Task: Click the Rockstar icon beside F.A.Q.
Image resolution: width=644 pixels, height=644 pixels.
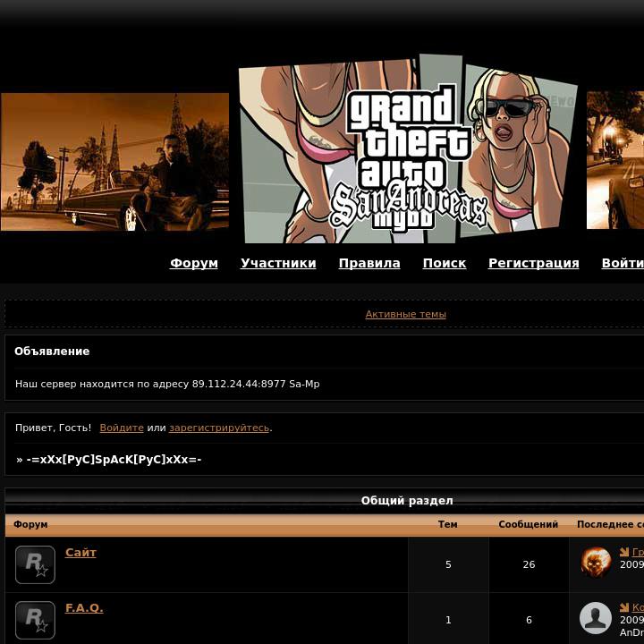Action: [35, 620]
